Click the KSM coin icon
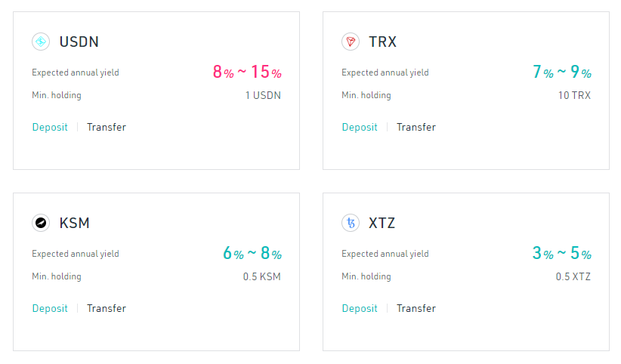621x364 pixels. pyautogui.click(x=41, y=223)
